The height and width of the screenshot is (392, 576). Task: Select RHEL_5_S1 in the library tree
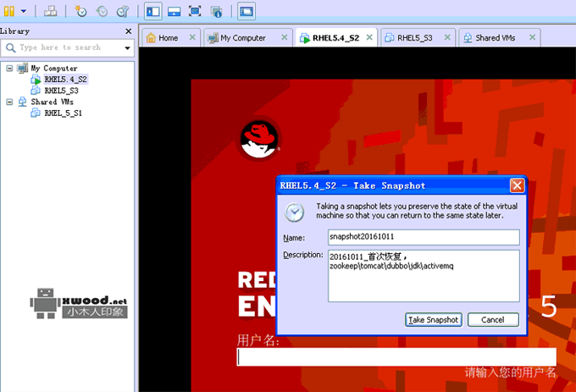coord(64,113)
